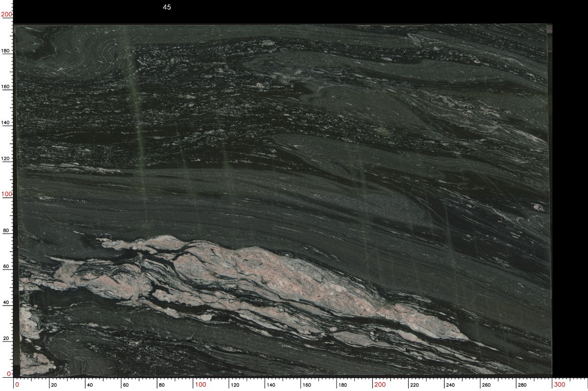Click the red 100 mark on vertical ruler
Image resolution: width=588 pixels, height=391 pixels.
[x=6, y=194]
